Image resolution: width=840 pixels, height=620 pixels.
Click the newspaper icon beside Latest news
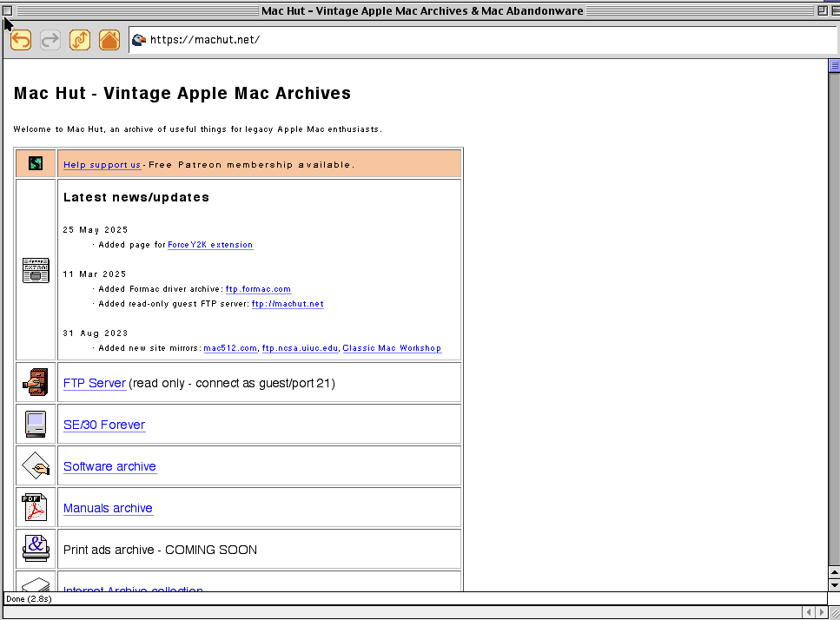[36, 270]
